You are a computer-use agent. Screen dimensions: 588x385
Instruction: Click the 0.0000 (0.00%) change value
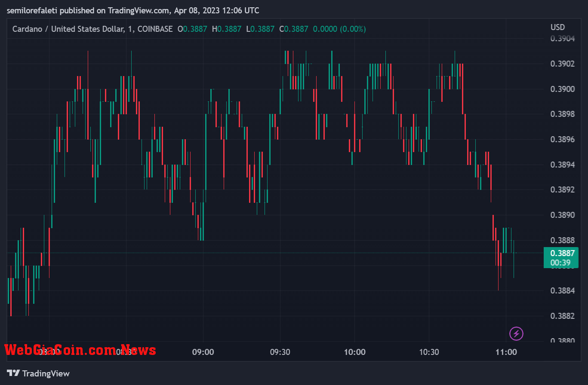[x=339, y=29]
